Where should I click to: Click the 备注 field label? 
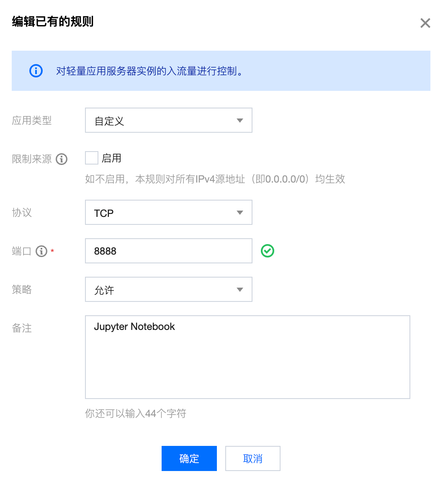tap(22, 328)
